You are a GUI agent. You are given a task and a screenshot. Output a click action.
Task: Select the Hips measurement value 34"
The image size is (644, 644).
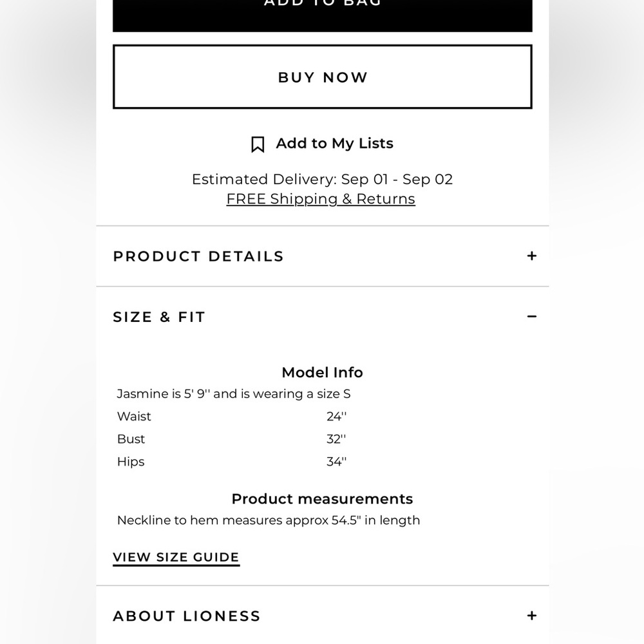[x=336, y=462]
